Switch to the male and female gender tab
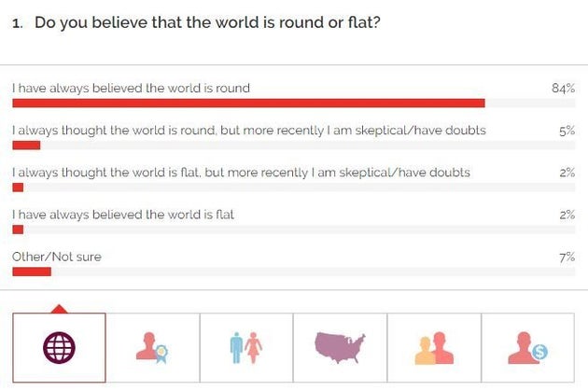The image size is (588, 390). click(x=246, y=347)
